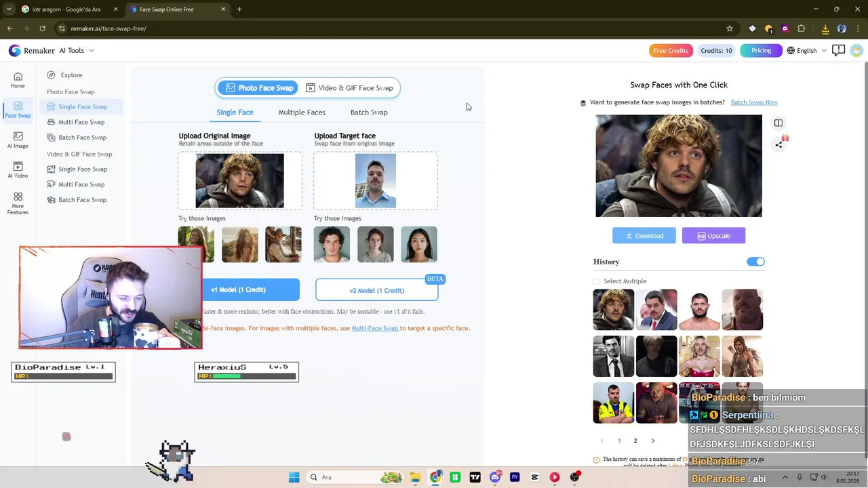This screenshot has height=488, width=868.
Task: Open the Chrome profile avatar
Action: click(842, 28)
